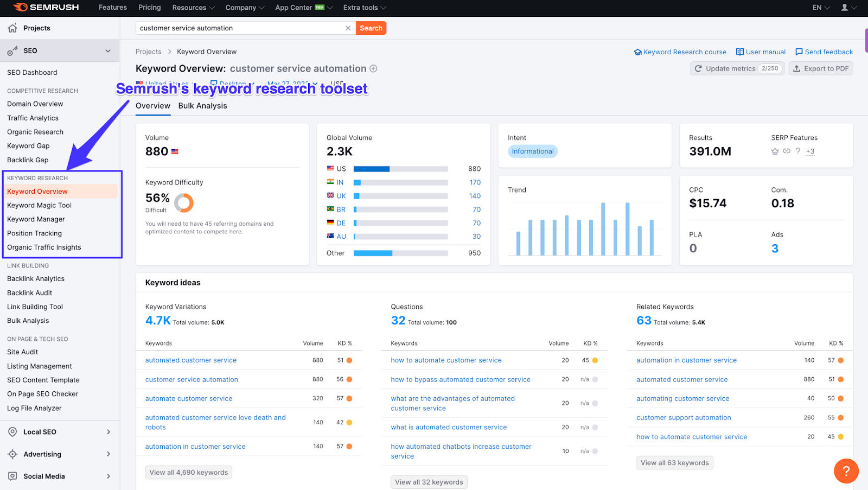Expand the Local SEO section

pyautogui.click(x=108, y=432)
